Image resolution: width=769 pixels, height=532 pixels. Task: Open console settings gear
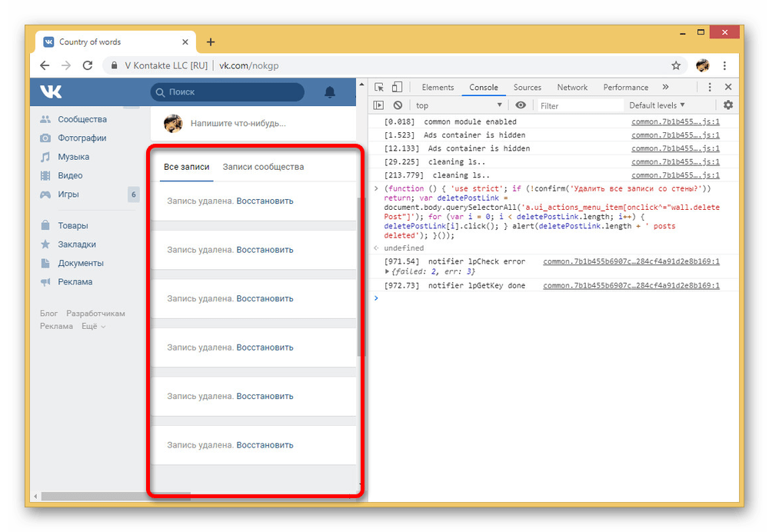(x=728, y=105)
